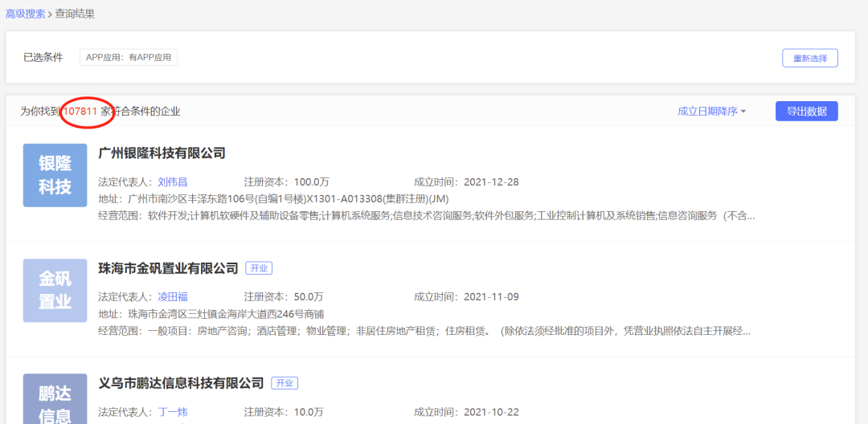The image size is (868, 424).
Task: Open 银隆科技 company logo thumbnail
Action: click(x=55, y=175)
